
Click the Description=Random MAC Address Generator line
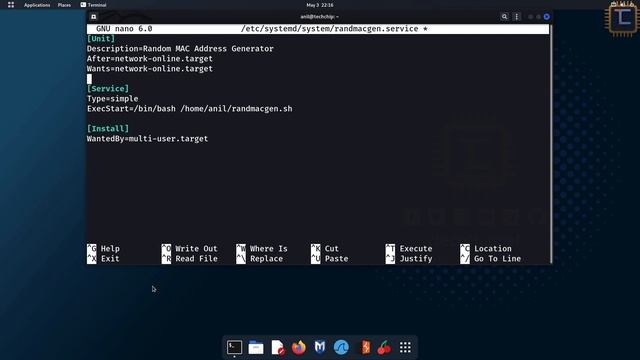click(180, 49)
